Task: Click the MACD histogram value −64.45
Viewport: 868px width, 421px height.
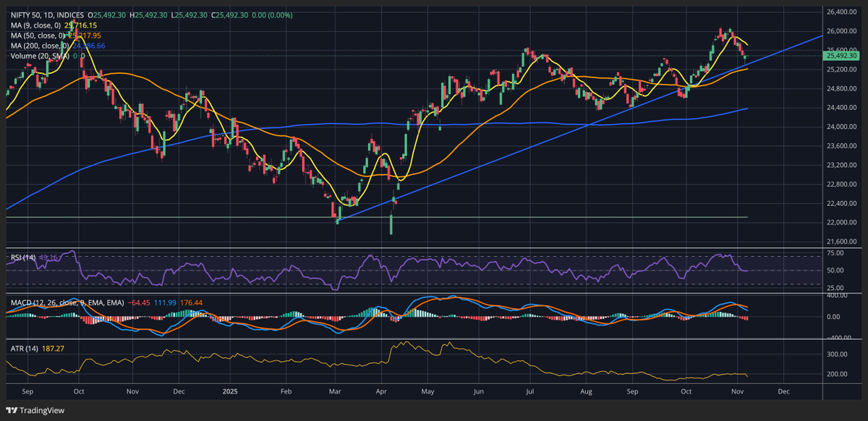Action: point(138,302)
